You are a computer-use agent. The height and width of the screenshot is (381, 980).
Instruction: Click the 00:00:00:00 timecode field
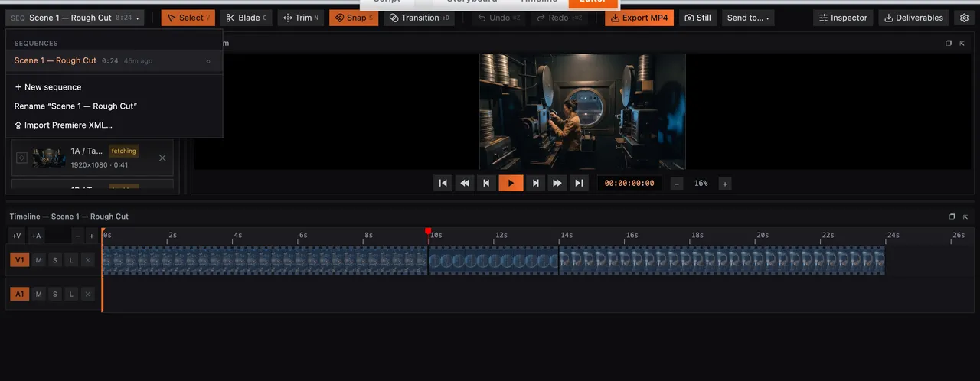tap(629, 183)
